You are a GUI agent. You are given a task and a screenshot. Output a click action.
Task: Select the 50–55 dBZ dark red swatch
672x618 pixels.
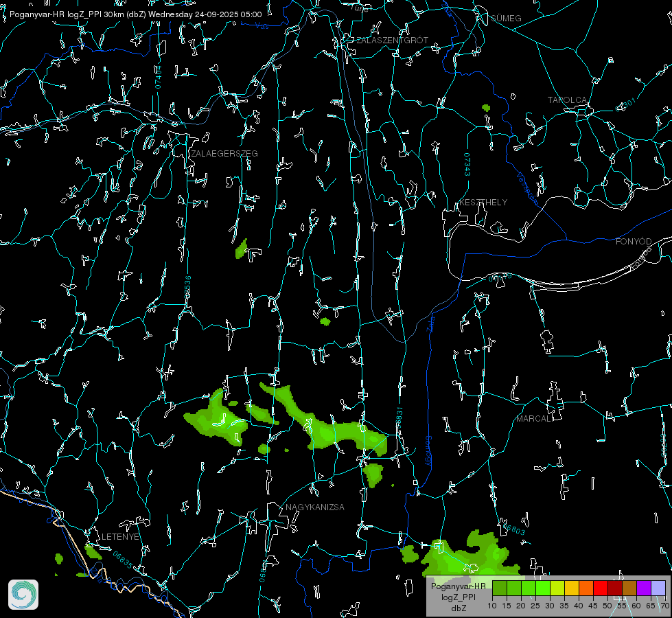615,588
